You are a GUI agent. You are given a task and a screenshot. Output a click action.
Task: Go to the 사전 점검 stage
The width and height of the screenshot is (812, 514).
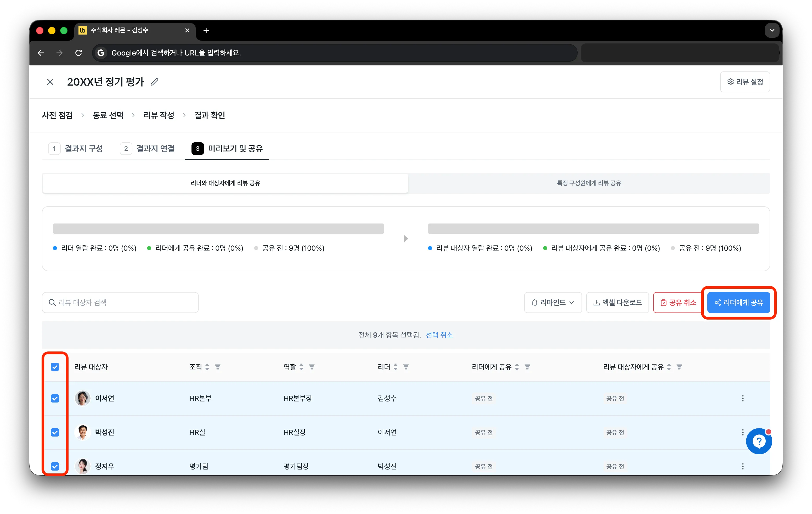coord(57,115)
